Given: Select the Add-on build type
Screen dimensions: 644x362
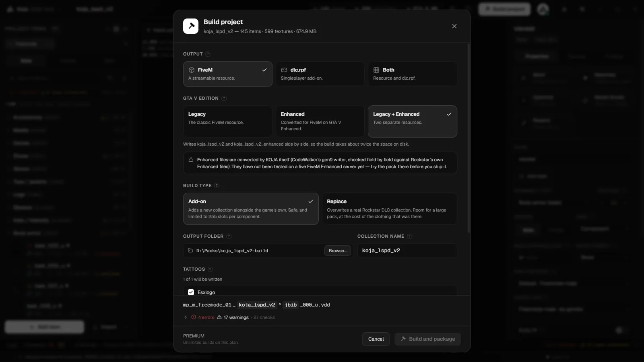Looking at the screenshot, I should coord(251,209).
